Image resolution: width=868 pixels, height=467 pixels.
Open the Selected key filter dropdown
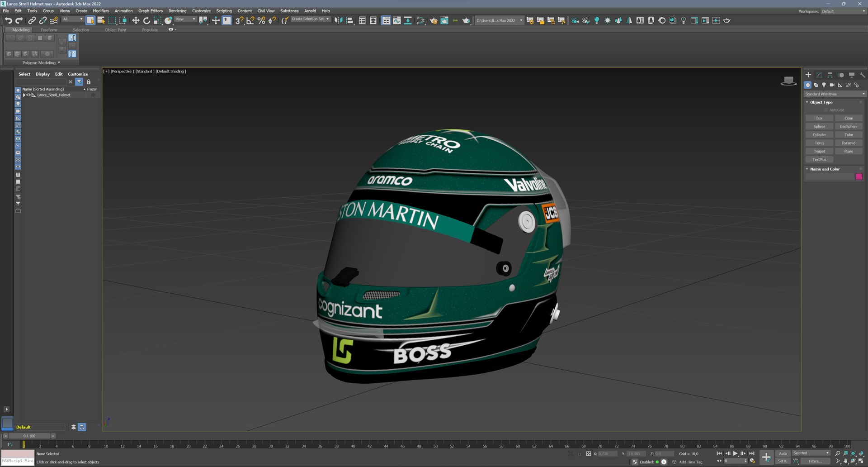(x=811, y=453)
